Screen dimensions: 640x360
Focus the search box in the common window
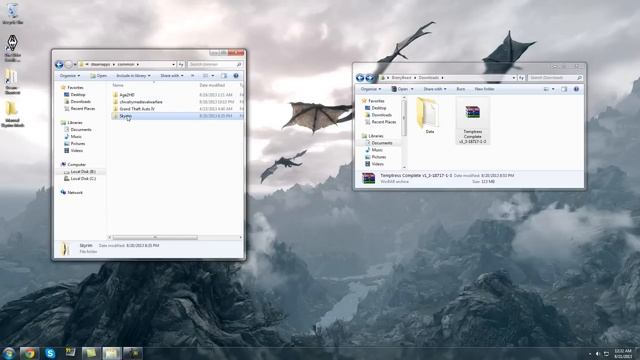tap(215, 64)
